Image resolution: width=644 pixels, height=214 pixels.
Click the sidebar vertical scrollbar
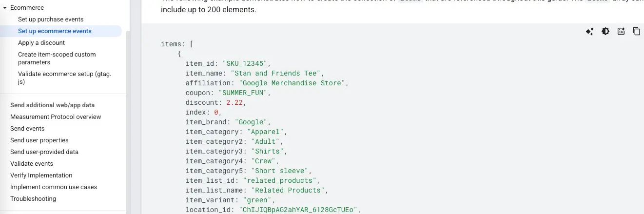click(x=128, y=122)
